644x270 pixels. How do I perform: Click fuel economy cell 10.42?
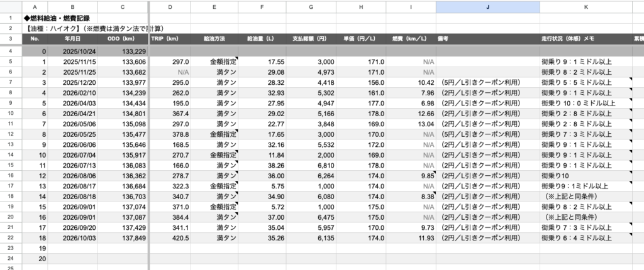coord(411,82)
